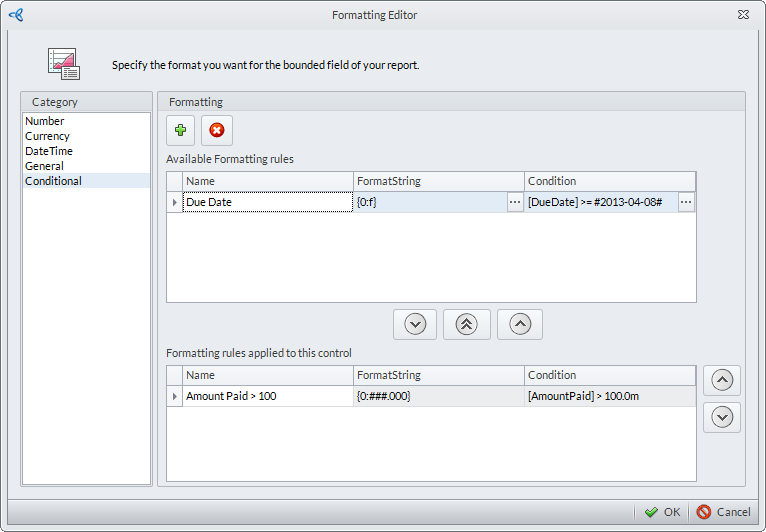Choose the DateTime category
Screen dimensions: 766x532
tap(49, 151)
